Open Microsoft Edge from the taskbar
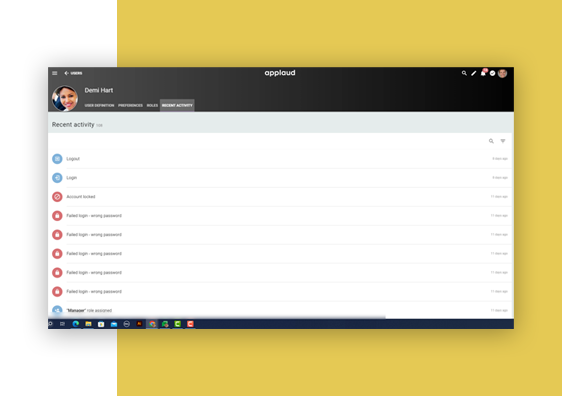This screenshot has height=396, width=562. click(x=76, y=324)
